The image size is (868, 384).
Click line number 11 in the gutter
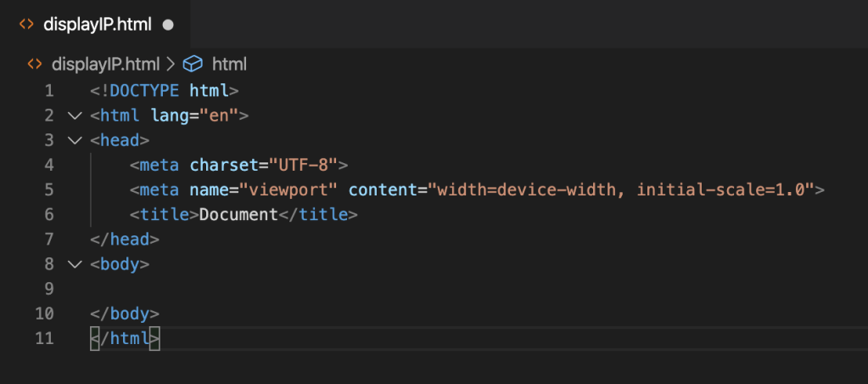point(45,338)
